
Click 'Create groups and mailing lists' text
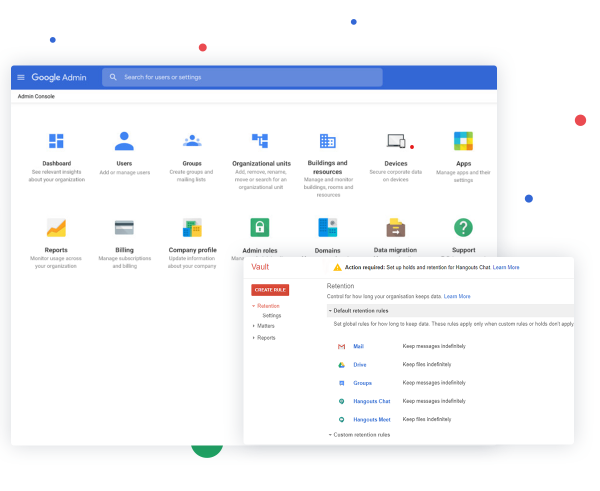[191, 176]
